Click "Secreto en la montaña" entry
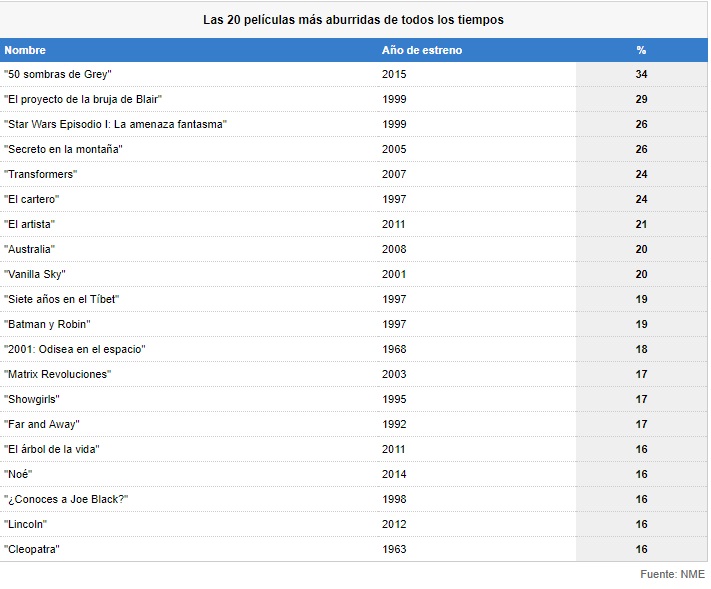 (x=64, y=149)
